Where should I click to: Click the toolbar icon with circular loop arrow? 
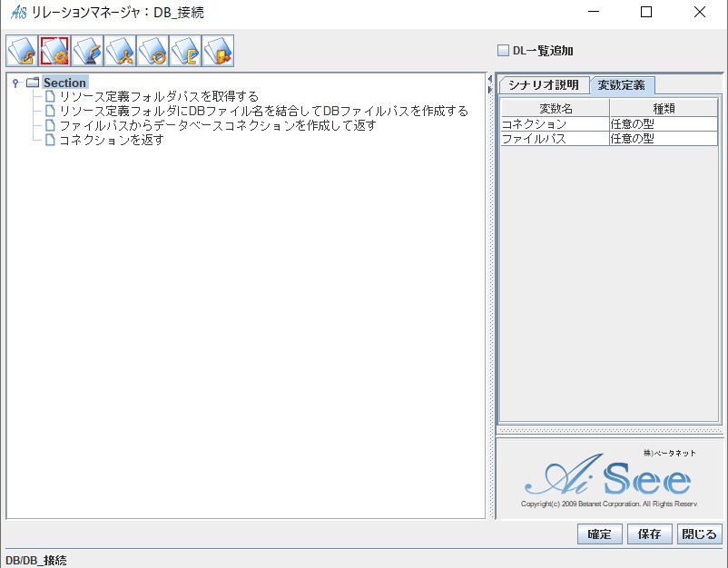click(152, 51)
